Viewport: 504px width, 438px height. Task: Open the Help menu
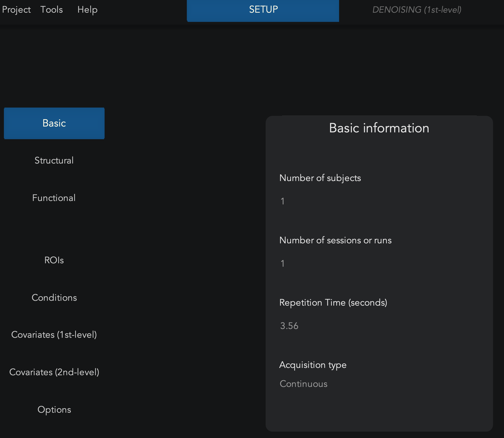(88, 10)
